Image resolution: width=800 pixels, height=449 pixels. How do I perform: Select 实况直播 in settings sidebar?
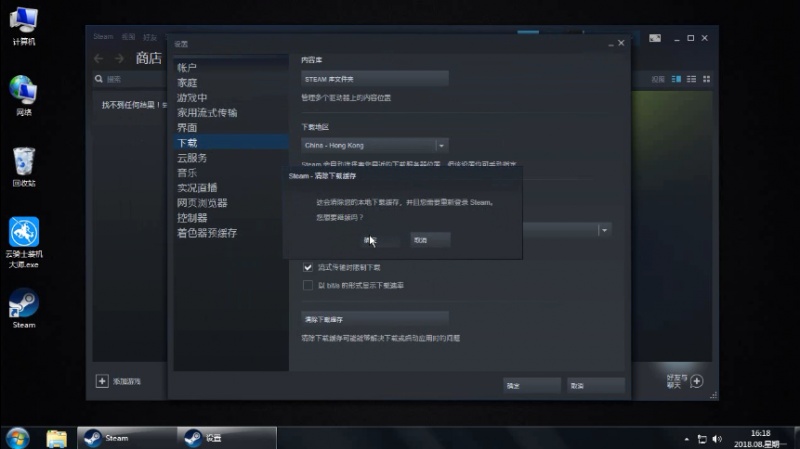click(231, 188)
